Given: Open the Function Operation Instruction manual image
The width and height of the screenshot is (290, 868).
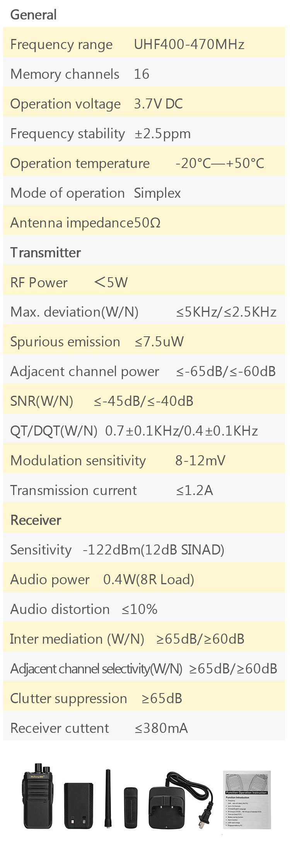Looking at the screenshot, I should [x=247, y=800].
